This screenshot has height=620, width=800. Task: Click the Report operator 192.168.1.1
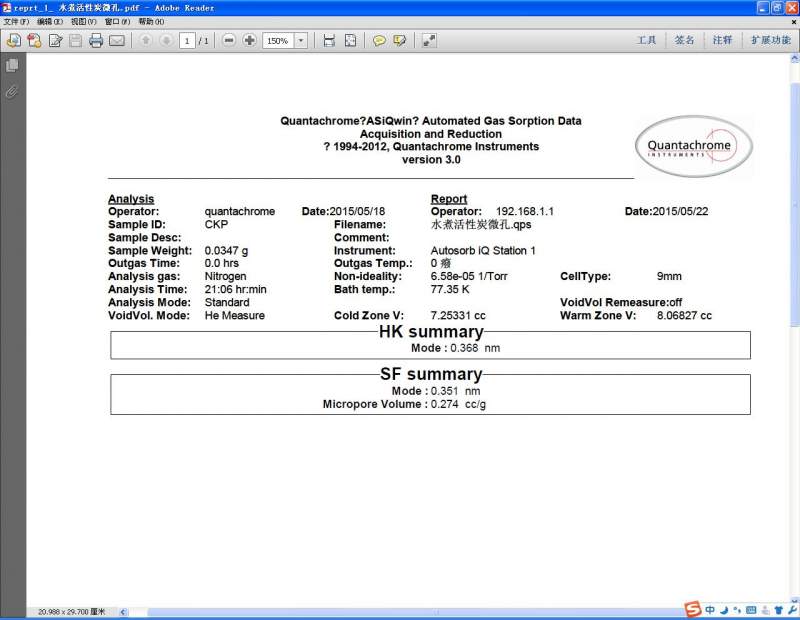click(x=524, y=211)
